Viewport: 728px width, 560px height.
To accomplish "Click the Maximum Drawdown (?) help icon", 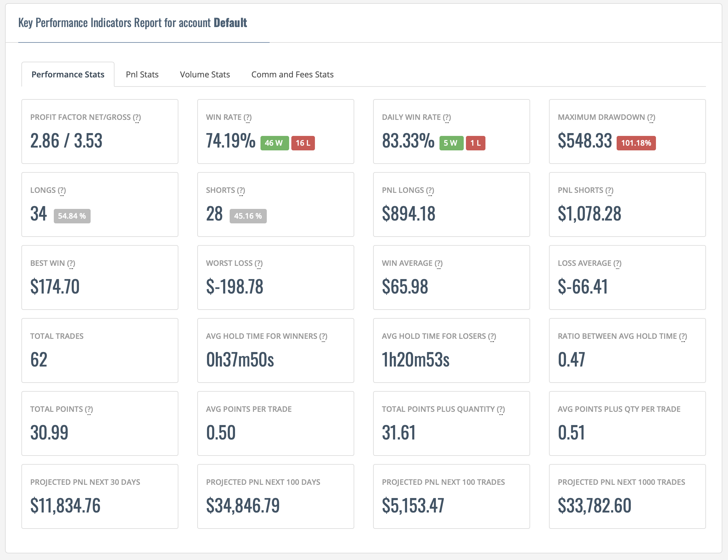I will click(651, 117).
